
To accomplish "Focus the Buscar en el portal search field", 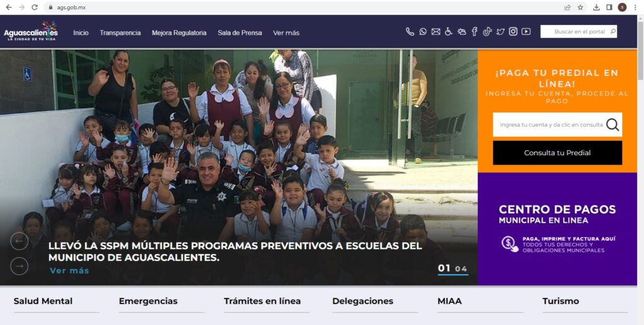I will pyautogui.click(x=579, y=31).
